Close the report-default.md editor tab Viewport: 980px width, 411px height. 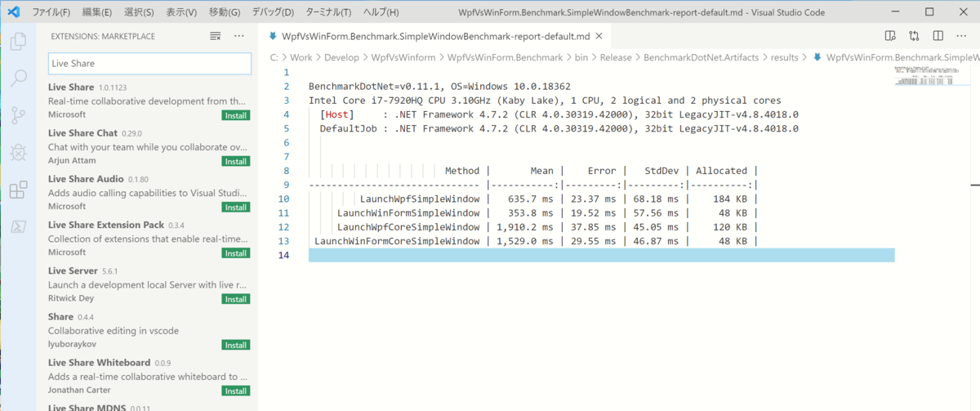pos(599,36)
